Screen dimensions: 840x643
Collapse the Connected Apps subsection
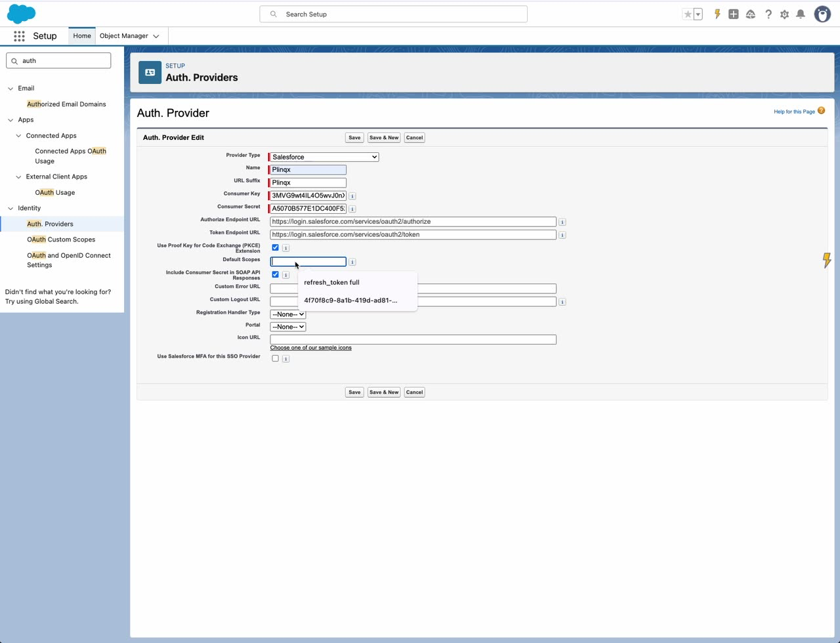tap(18, 136)
